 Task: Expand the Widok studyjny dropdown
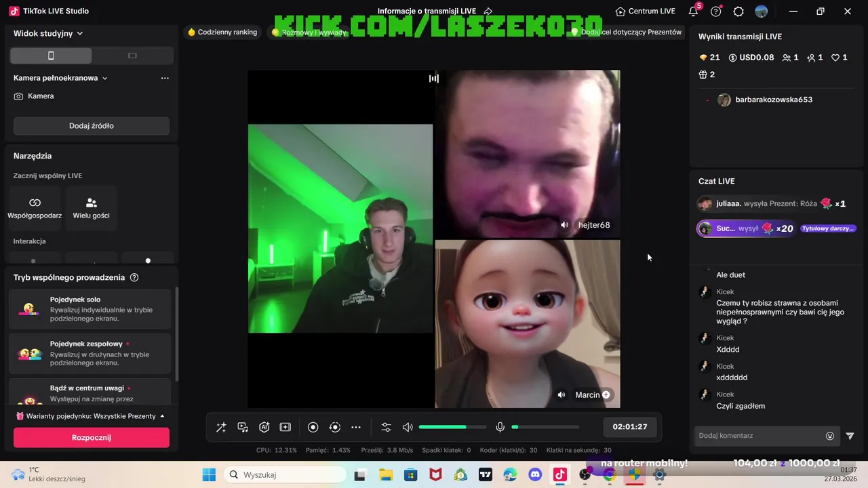click(48, 33)
